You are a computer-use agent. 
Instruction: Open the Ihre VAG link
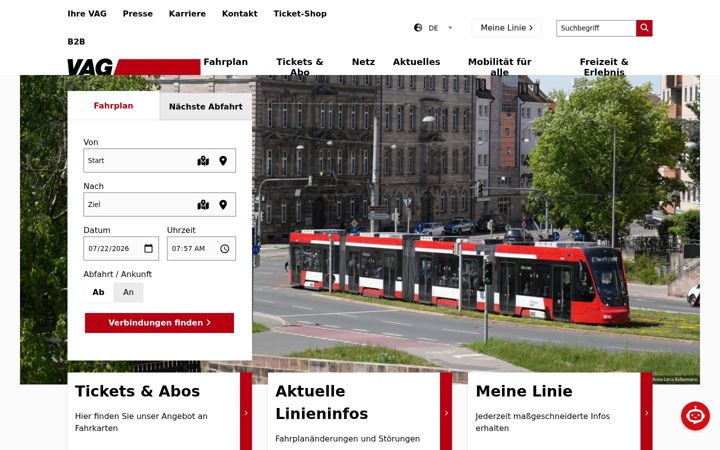(x=87, y=14)
